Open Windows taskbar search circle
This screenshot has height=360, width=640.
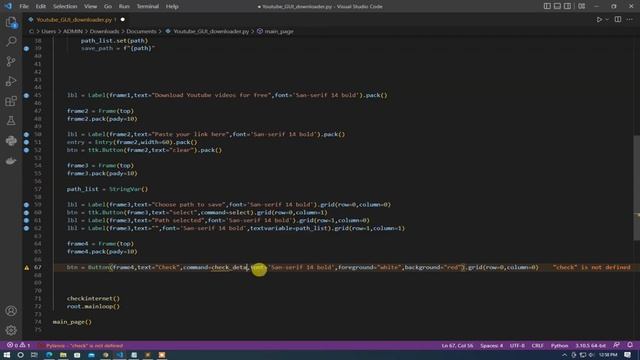click(20, 355)
